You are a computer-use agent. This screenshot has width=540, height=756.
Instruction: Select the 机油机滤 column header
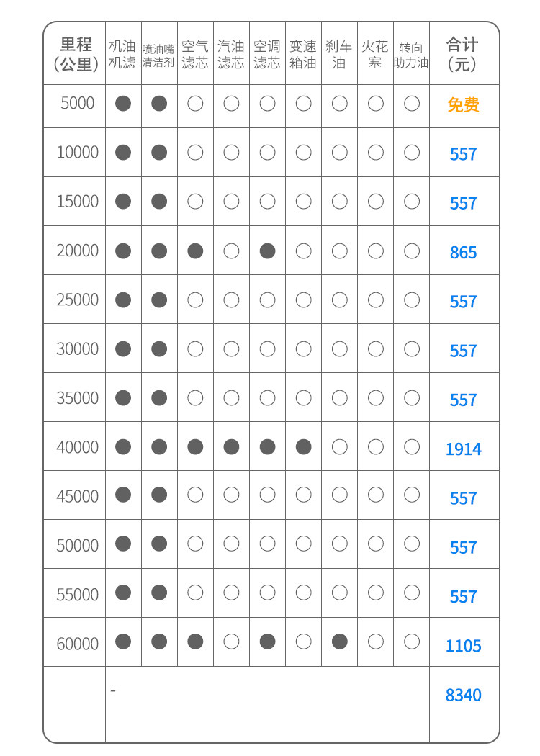[122, 54]
